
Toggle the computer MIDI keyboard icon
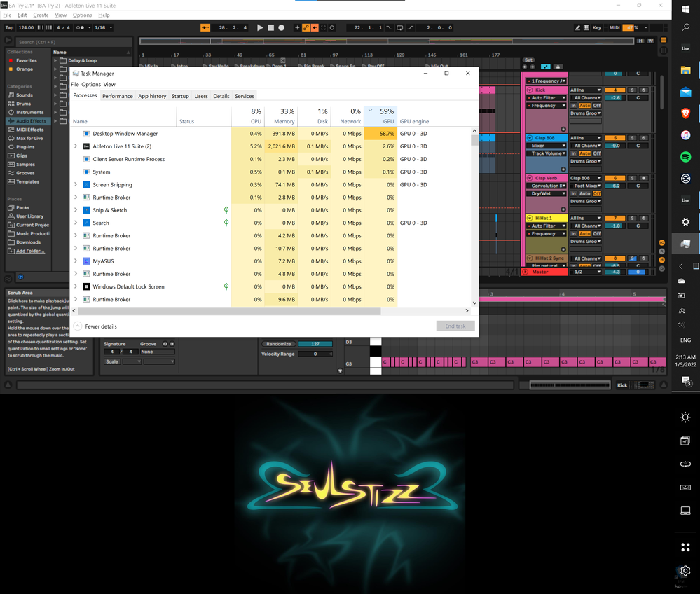point(586,28)
